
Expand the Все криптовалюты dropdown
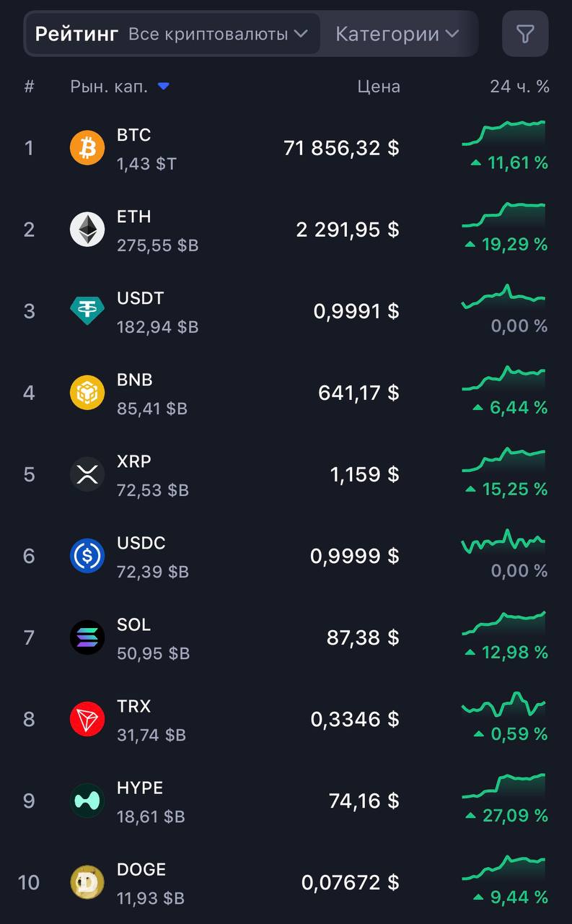tap(219, 34)
